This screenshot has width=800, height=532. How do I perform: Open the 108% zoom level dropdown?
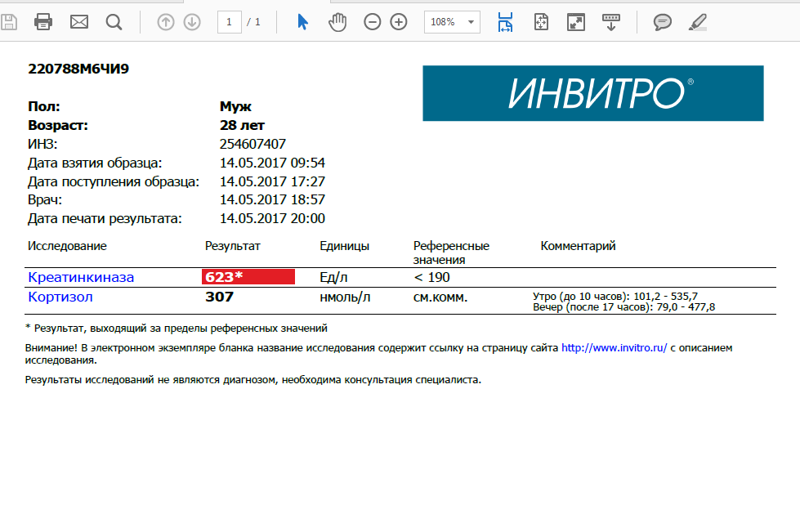(x=452, y=22)
